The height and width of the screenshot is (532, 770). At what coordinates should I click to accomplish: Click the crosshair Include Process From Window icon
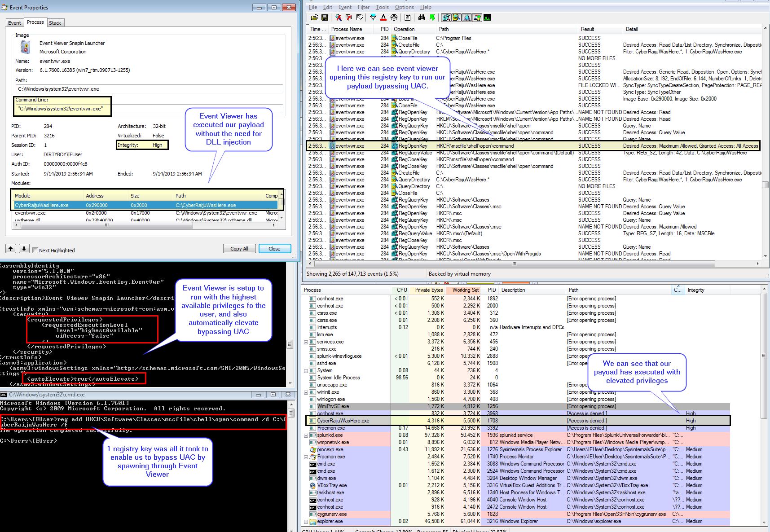click(394, 18)
